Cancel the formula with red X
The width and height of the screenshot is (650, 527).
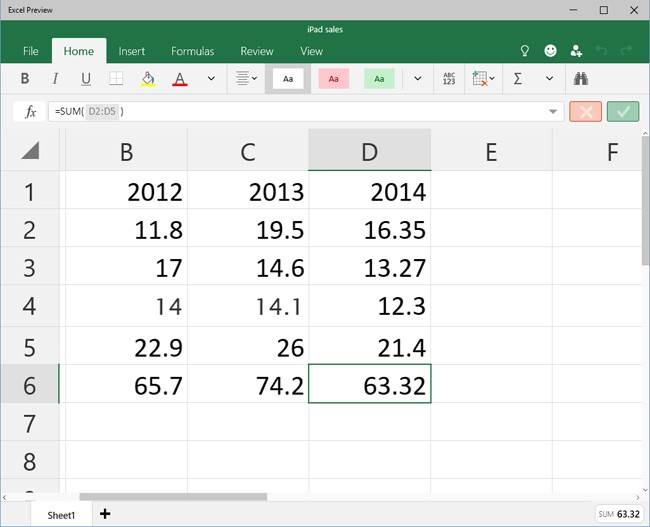585,112
